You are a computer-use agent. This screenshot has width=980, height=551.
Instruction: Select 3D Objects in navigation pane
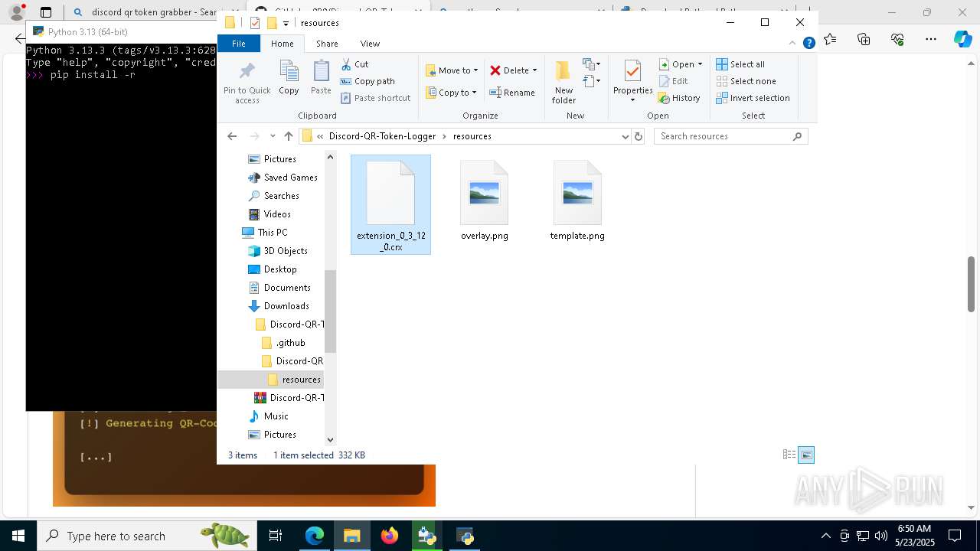pos(278,251)
